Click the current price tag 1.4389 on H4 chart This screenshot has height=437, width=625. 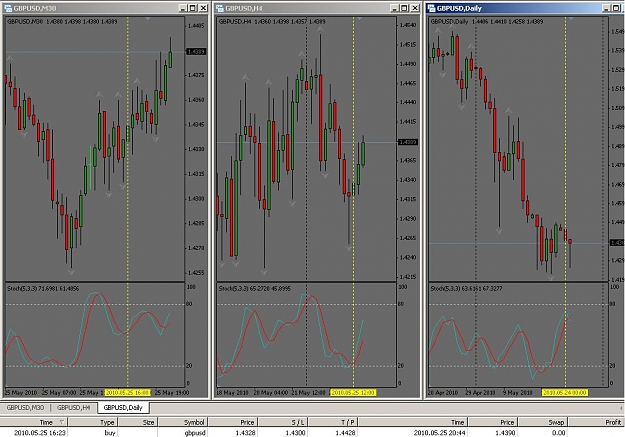point(408,142)
